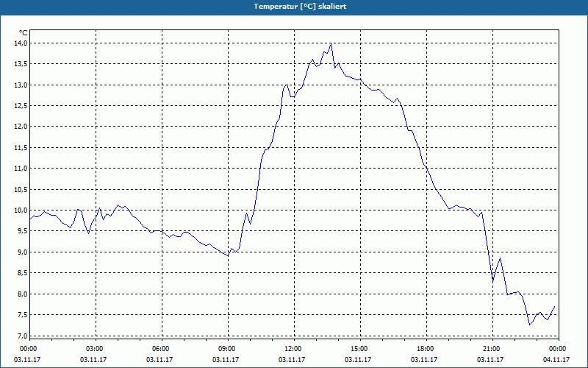
Task: Select the 9,0 y-axis label
Action: coord(23,252)
